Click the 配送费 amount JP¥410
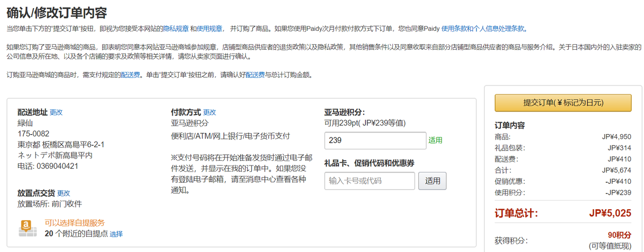This screenshot has width=644, height=252. pyautogui.click(x=619, y=159)
